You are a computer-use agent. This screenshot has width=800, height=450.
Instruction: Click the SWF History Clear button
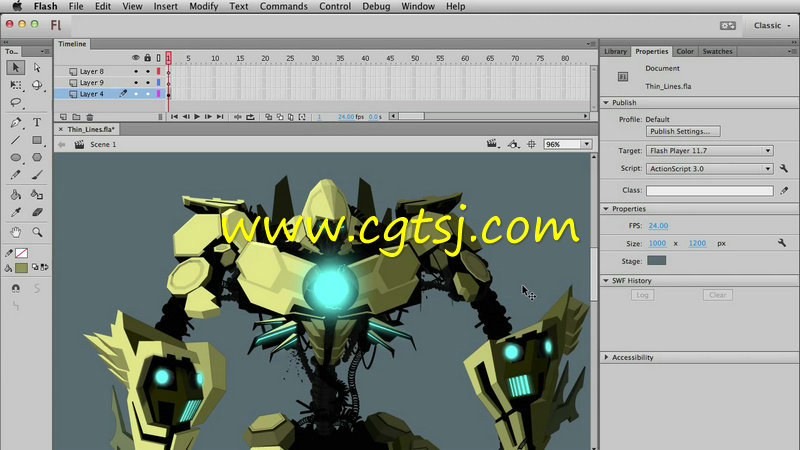point(717,295)
